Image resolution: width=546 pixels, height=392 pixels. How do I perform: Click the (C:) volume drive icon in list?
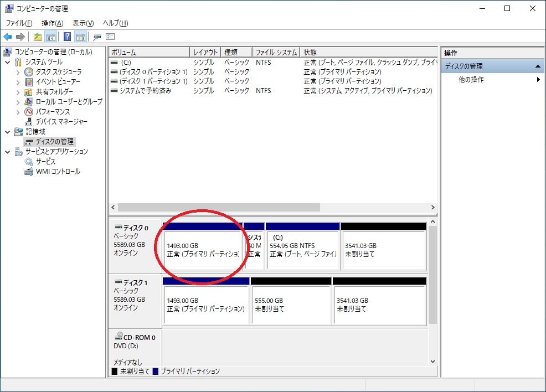[114, 63]
